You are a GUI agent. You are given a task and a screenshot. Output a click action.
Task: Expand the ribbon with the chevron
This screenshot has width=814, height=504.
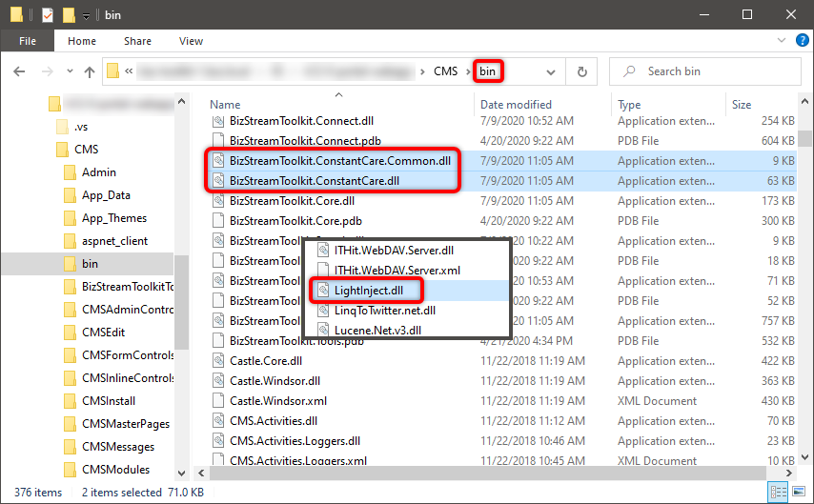point(782,40)
